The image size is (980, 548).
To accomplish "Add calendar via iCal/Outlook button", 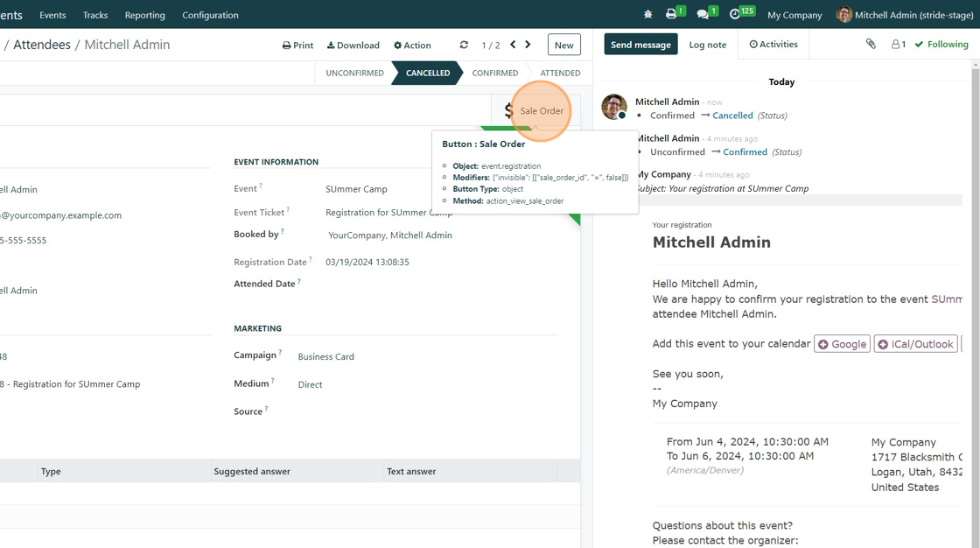I will (x=915, y=344).
